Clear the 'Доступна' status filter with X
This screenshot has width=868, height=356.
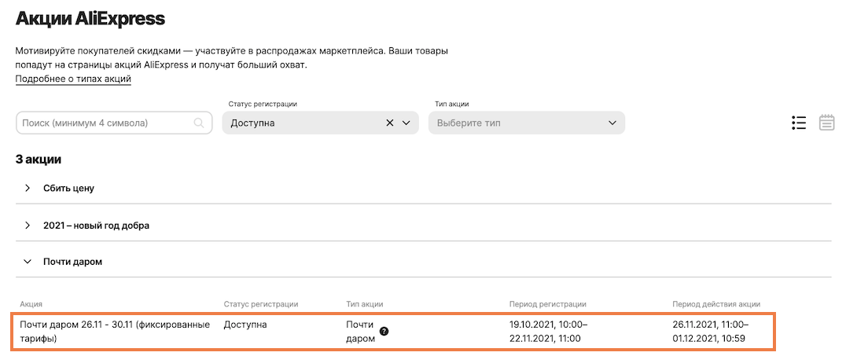coord(390,123)
